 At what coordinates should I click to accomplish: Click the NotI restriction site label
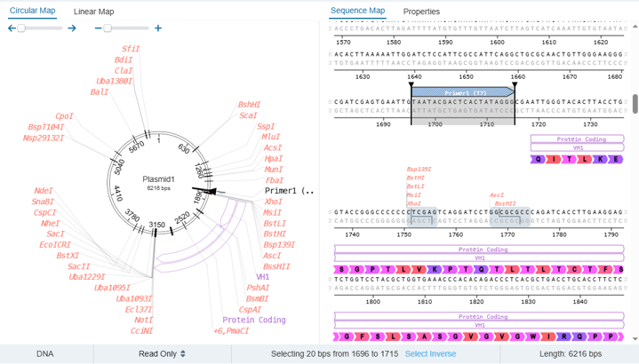click(142, 320)
